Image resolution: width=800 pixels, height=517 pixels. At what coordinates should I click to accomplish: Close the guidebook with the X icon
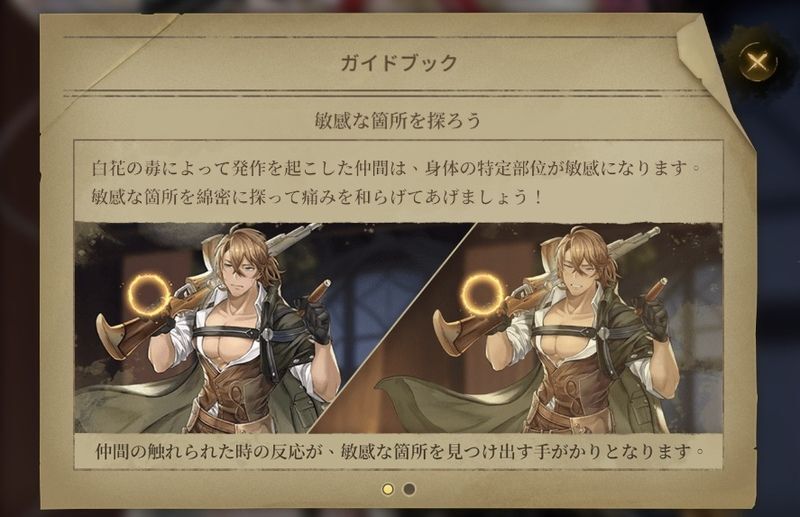coord(758,63)
